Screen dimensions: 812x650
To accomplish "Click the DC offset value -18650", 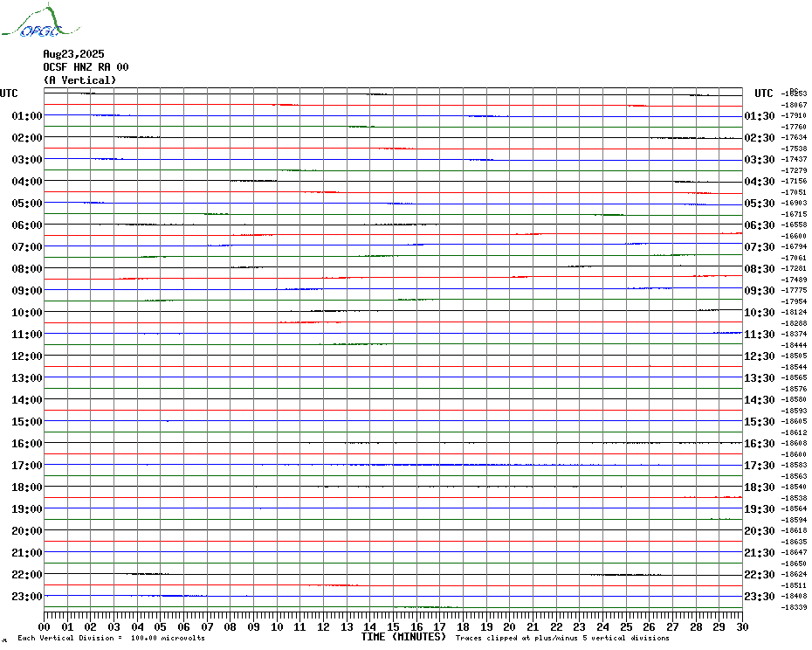I will click(x=794, y=564).
